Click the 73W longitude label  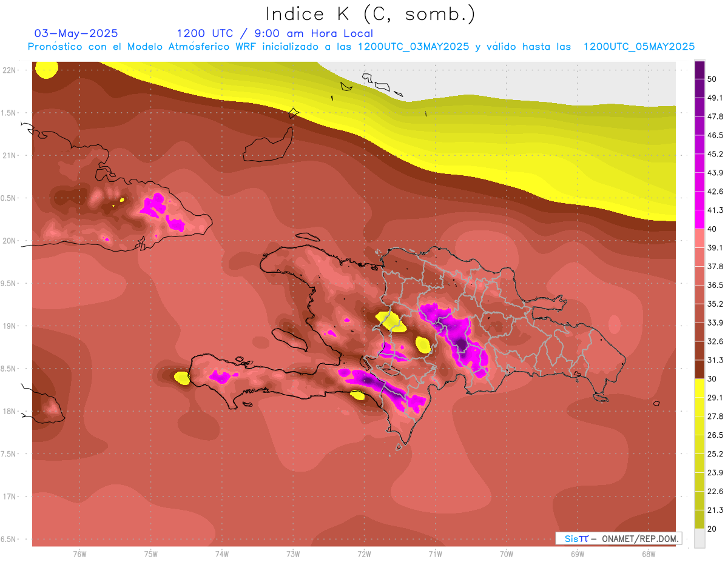(x=293, y=554)
